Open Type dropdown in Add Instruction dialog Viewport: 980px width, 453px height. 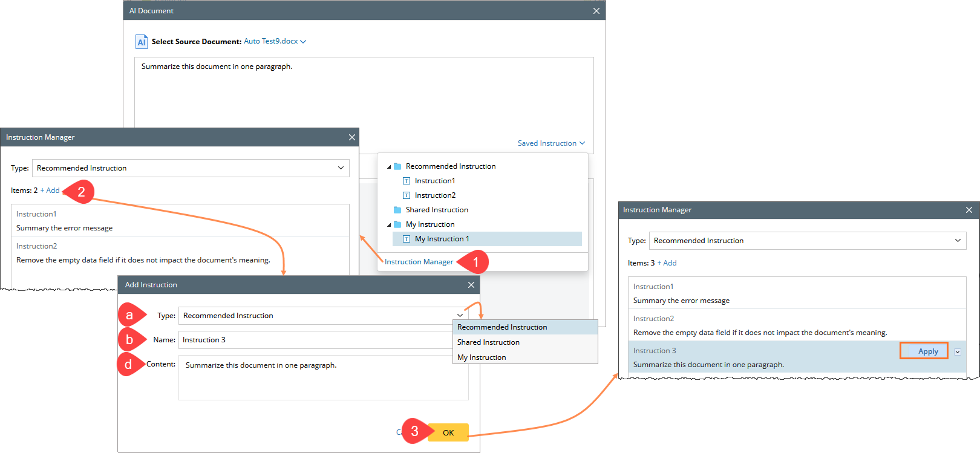460,316
